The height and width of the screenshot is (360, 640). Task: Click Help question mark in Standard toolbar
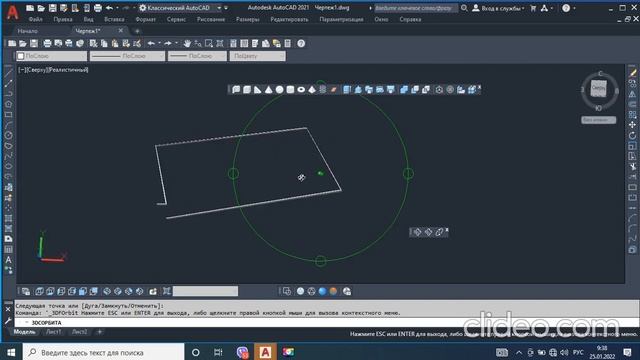click(301, 44)
